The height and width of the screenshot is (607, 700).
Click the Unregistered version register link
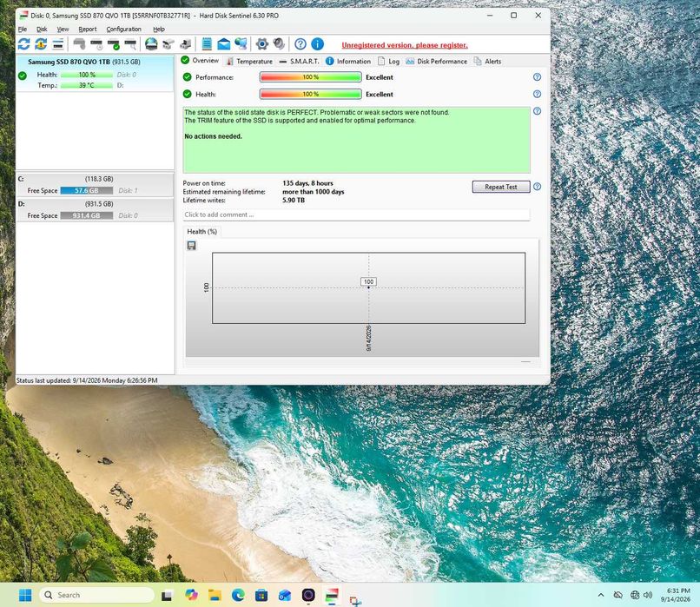(x=405, y=45)
